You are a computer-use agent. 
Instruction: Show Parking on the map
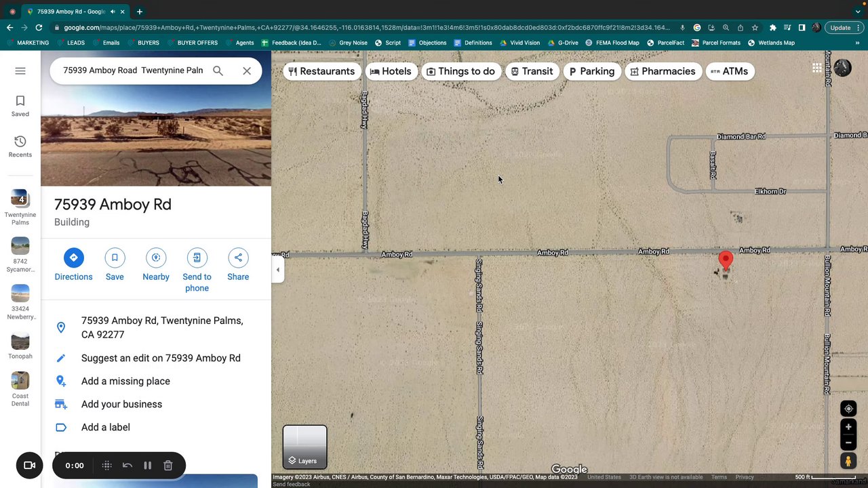click(x=592, y=71)
